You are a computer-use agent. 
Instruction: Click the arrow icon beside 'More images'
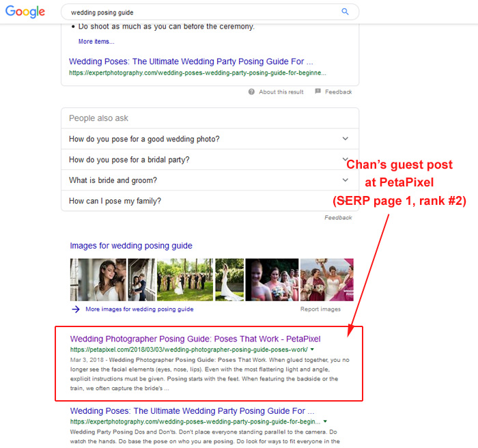75,309
